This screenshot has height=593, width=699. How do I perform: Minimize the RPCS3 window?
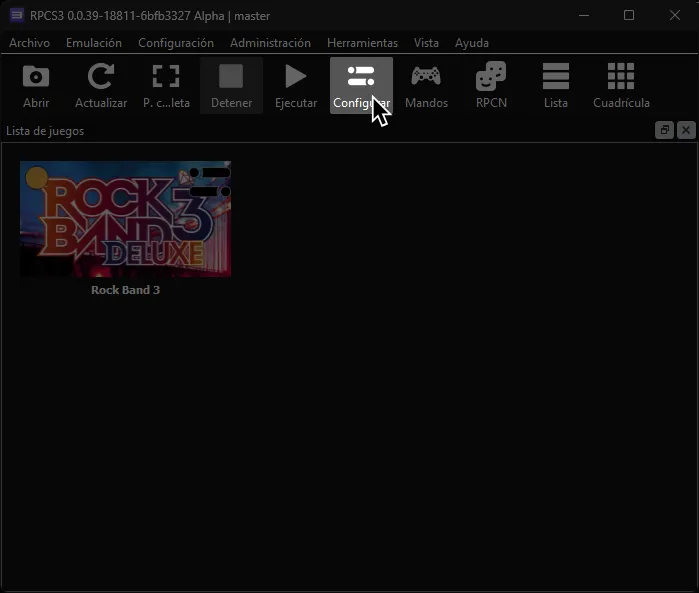point(584,16)
